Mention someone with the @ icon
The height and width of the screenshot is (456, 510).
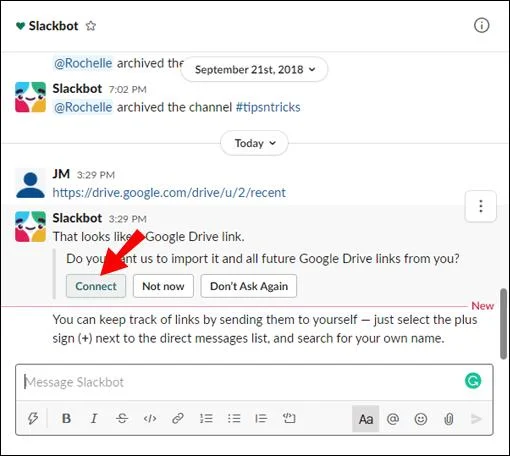click(393, 419)
